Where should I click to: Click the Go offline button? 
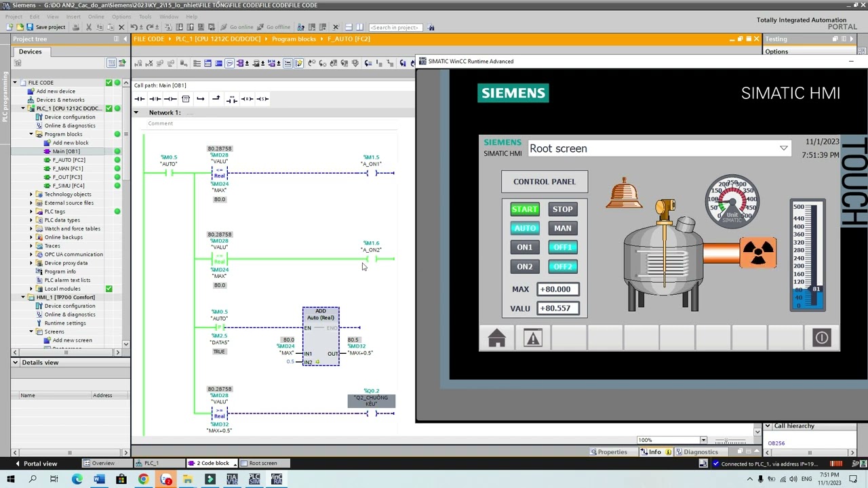point(273,27)
